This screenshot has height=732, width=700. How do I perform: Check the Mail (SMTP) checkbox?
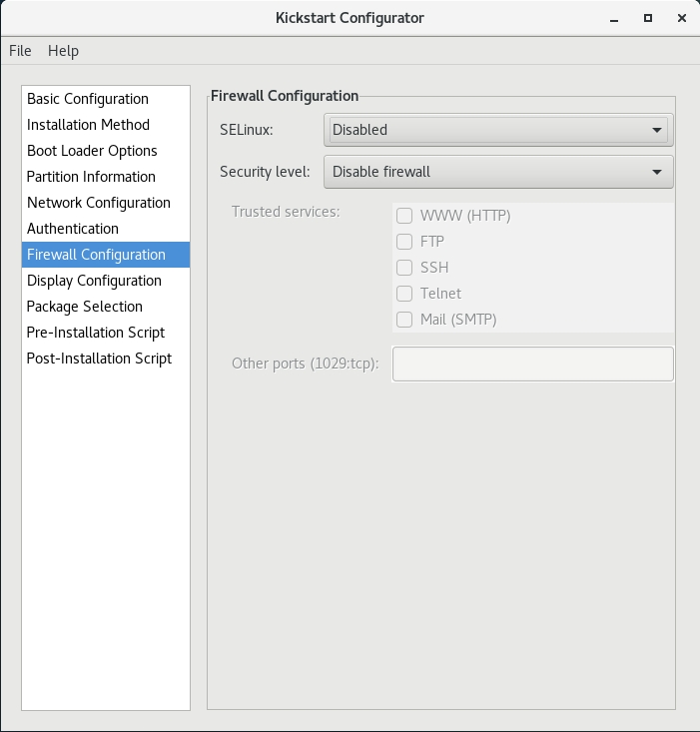coord(404,320)
